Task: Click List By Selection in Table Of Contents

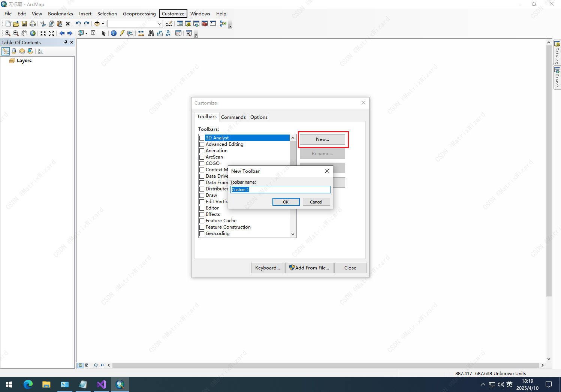Action: click(x=30, y=51)
